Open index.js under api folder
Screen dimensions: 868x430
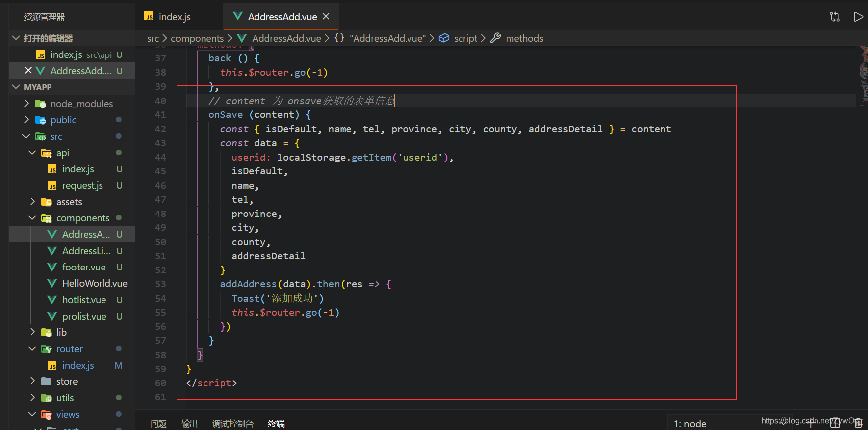tap(72, 169)
